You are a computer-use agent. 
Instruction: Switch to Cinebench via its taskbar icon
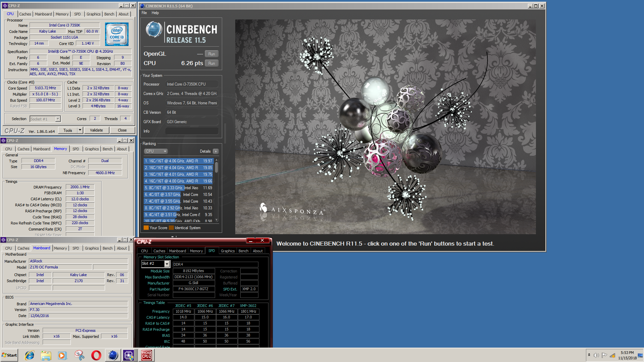(x=113, y=355)
